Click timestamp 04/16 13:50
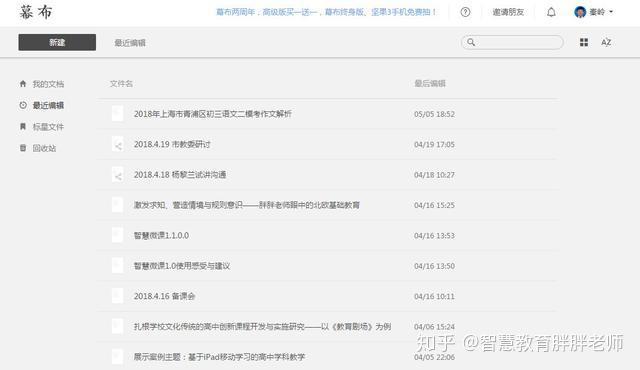Image resolution: width=640 pixels, height=370 pixels. (x=434, y=266)
